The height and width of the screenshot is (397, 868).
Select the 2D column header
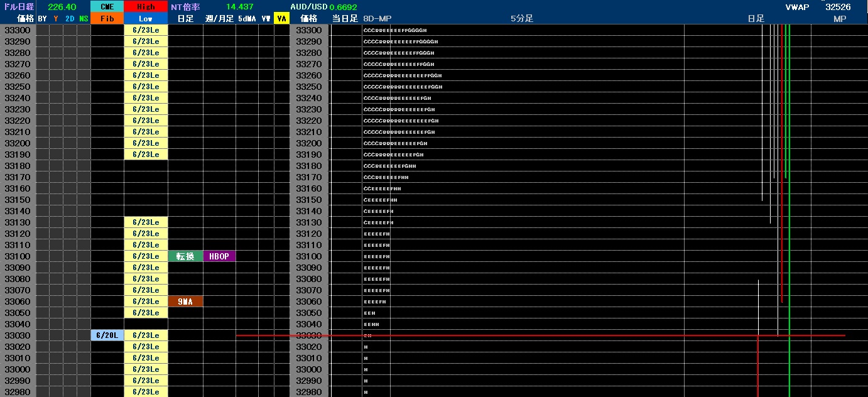[70, 18]
